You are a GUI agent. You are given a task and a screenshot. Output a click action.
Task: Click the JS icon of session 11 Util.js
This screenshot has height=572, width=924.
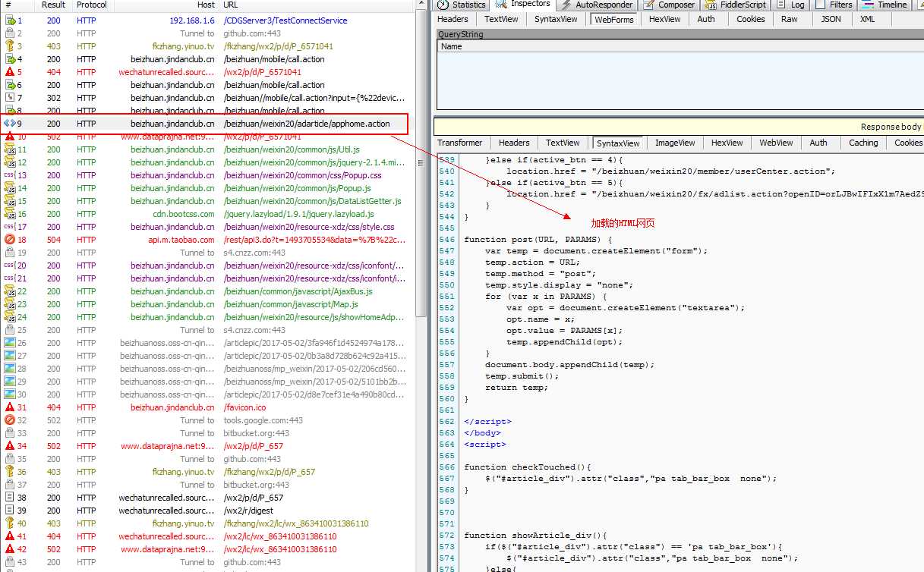(x=10, y=149)
